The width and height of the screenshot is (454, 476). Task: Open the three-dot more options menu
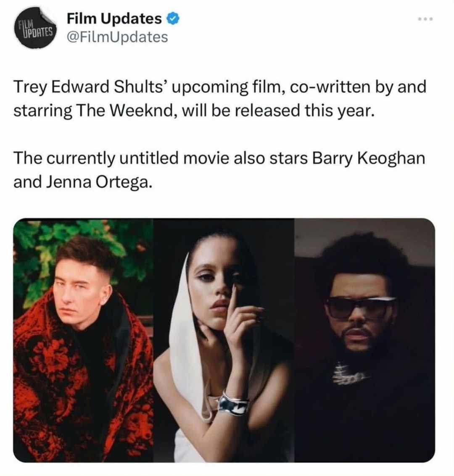pyautogui.click(x=425, y=19)
